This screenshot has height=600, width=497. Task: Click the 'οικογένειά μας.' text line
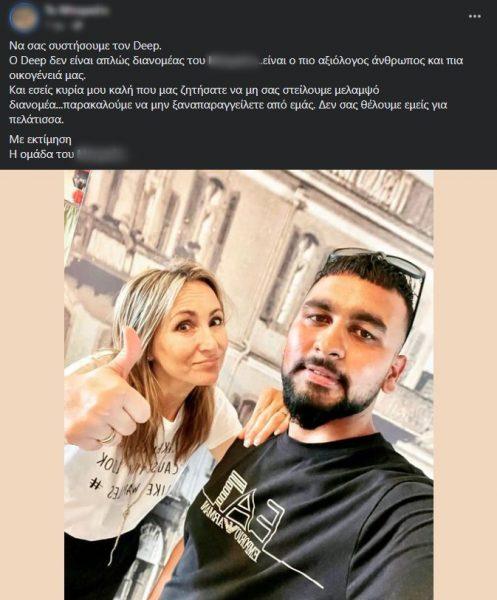[x=48, y=75]
